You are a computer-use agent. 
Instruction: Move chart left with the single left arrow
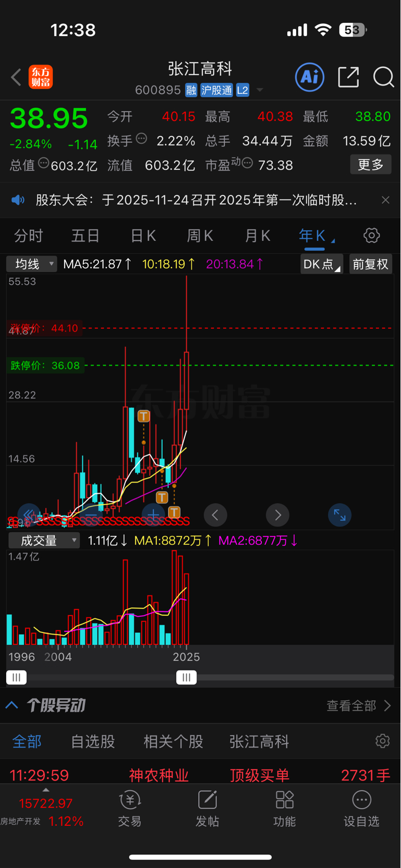coord(215,516)
